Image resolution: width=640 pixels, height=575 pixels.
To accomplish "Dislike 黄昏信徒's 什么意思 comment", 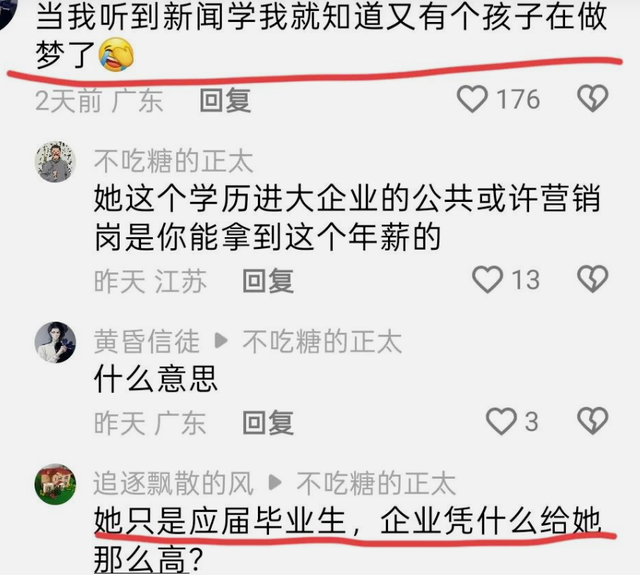I will coord(592,421).
